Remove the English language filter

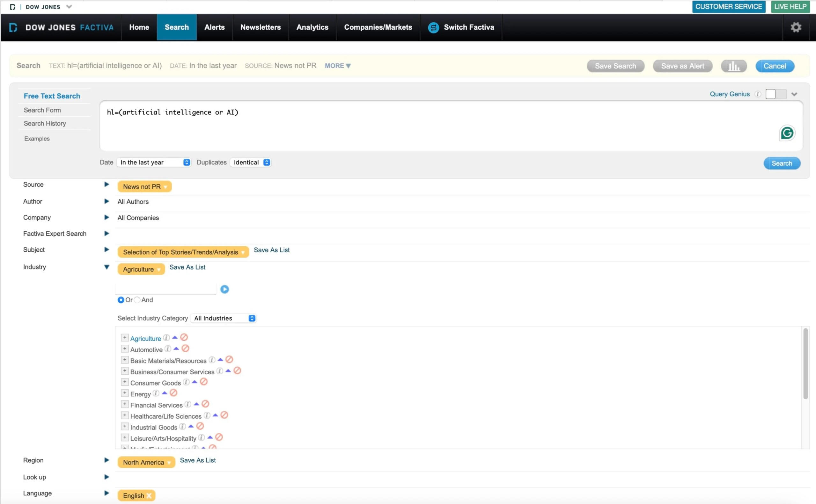(x=149, y=495)
